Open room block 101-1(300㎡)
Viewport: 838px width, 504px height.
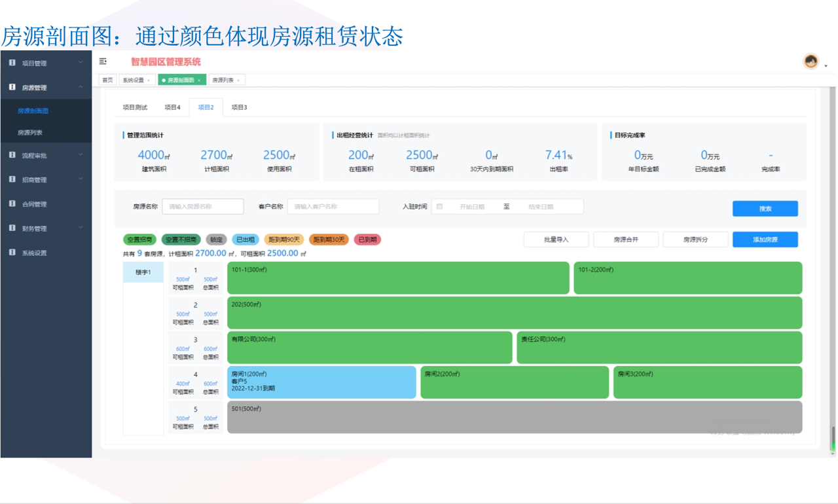pyautogui.click(x=398, y=278)
